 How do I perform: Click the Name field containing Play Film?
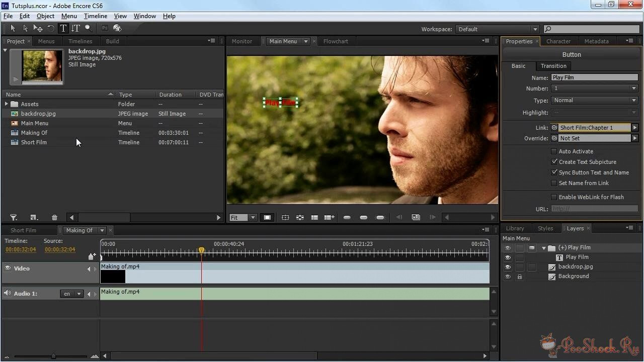point(594,77)
